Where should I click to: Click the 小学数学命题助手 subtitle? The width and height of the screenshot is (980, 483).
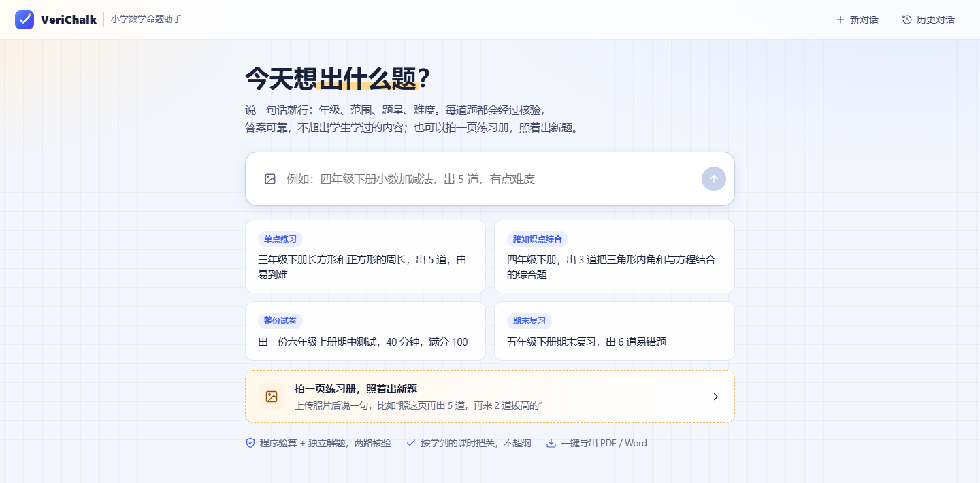point(146,19)
